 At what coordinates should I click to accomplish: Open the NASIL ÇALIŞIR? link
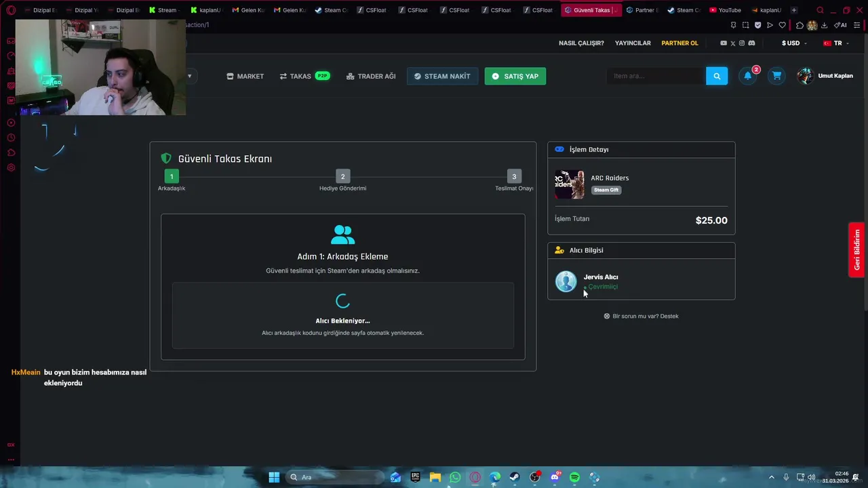point(581,43)
